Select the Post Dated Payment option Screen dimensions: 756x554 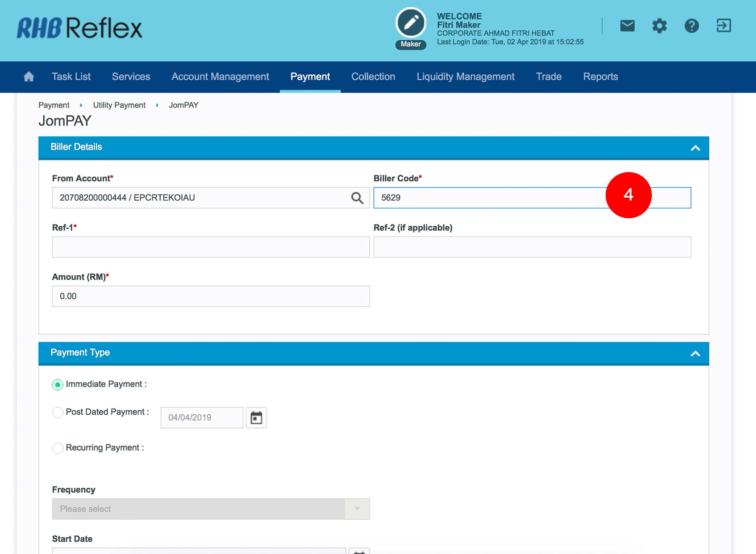58,413
